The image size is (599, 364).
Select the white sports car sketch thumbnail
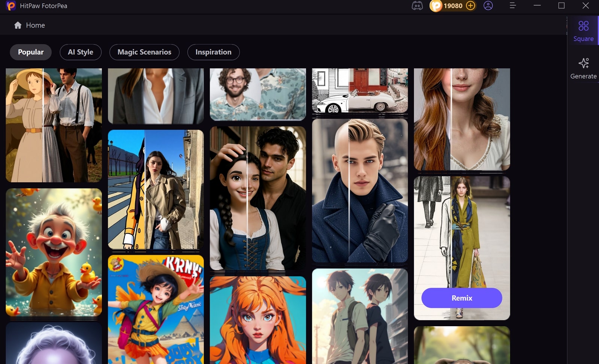[x=360, y=91]
